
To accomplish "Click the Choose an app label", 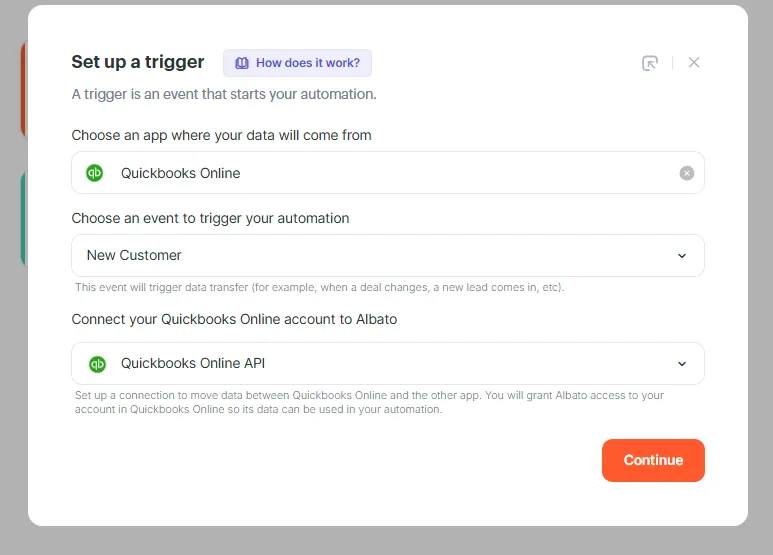I will (221, 135).
